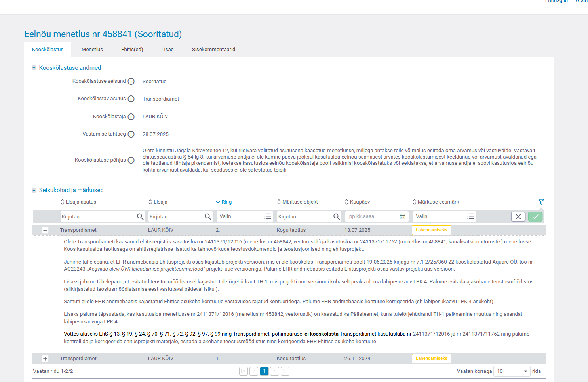
Task: Open the Menetlus tab
Action: [x=92, y=50]
